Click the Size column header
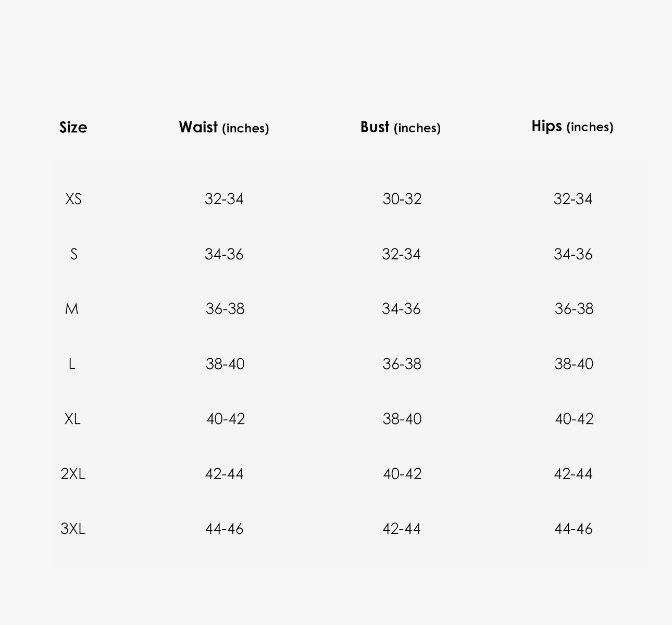The image size is (672, 625). click(73, 128)
